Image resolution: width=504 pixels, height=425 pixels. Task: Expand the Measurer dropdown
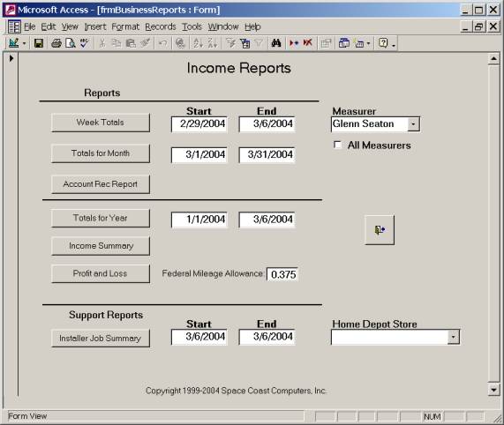[413, 124]
